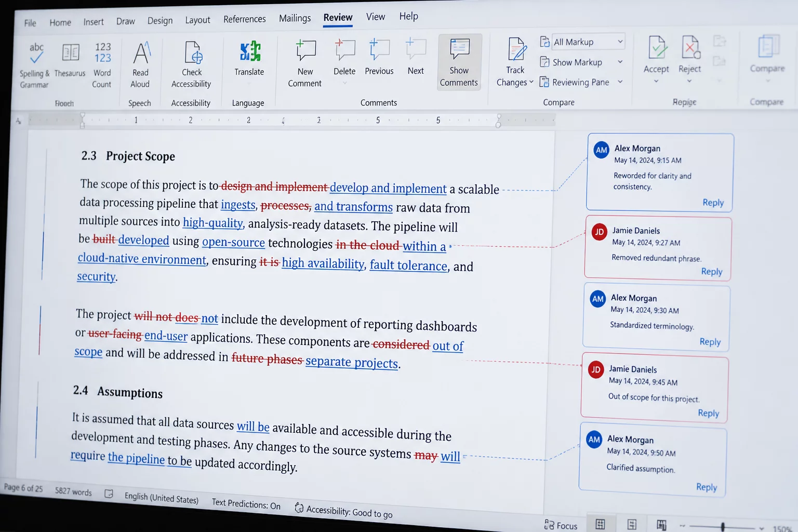Click the tab selector beside the ruler
This screenshot has width=798, height=532.
point(18,122)
